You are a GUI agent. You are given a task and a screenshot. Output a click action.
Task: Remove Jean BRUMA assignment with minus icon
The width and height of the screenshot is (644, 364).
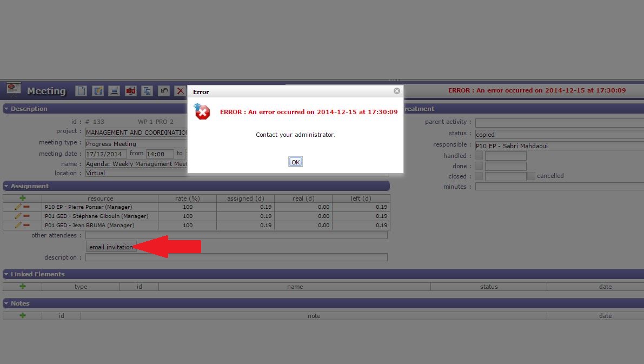(26, 225)
